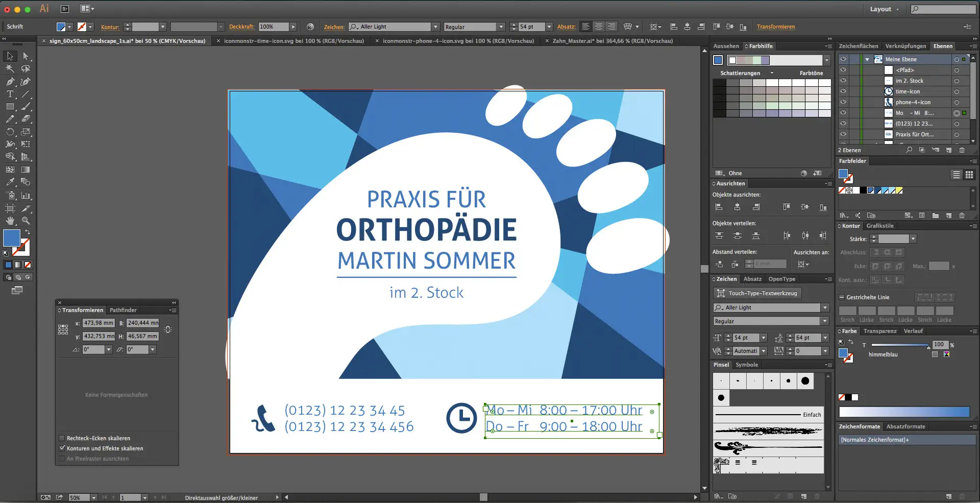Select the Direct Selection tool
The height and width of the screenshot is (503, 980).
[x=26, y=56]
